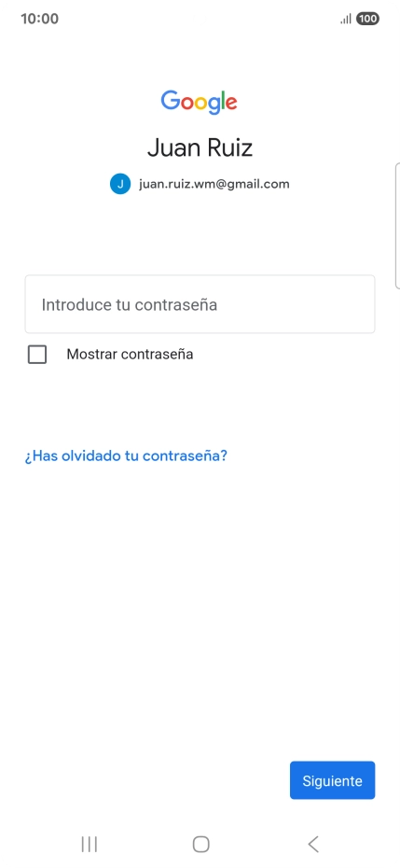Image resolution: width=400 pixels, height=868 pixels.
Task: Tap the Google logo
Action: (200, 103)
